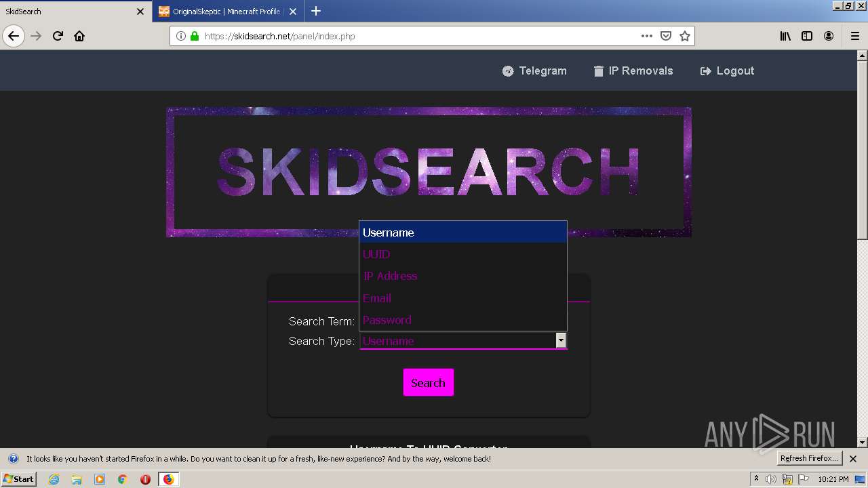The height and width of the screenshot is (488, 868).
Task: Open page actions three-dot menu
Action: 647,36
